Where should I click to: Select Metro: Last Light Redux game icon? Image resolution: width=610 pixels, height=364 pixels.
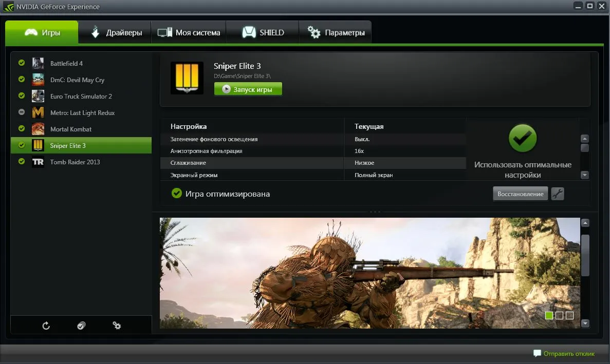click(x=38, y=112)
